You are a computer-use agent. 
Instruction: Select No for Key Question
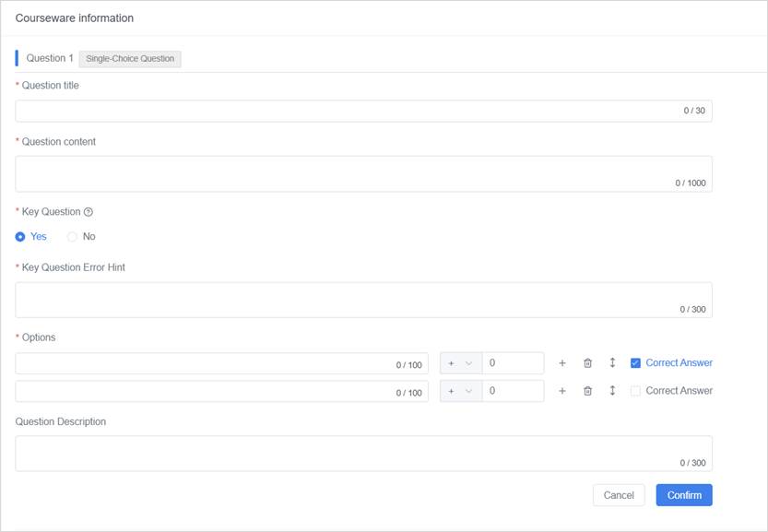click(73, 237)
